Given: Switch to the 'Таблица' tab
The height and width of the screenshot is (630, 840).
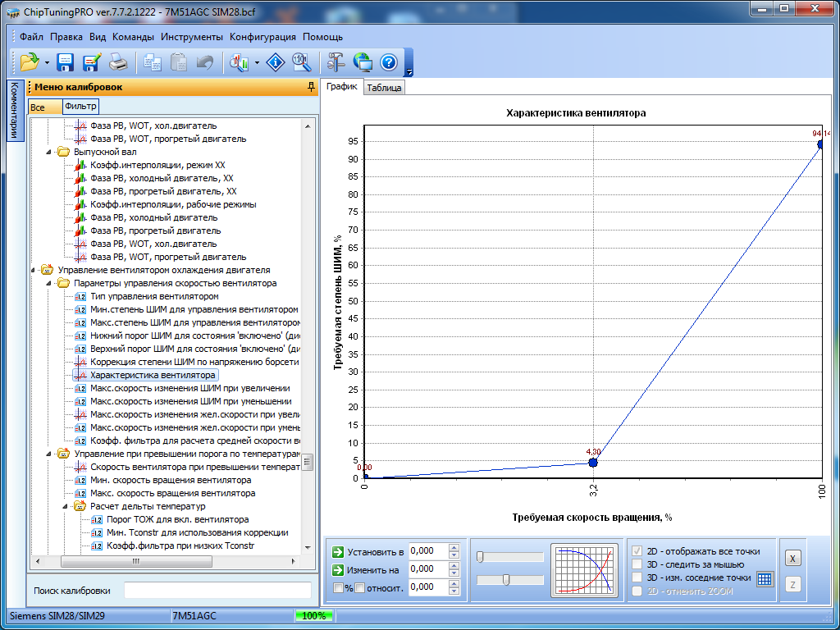Looking at the screenshot, I should 384,88.
